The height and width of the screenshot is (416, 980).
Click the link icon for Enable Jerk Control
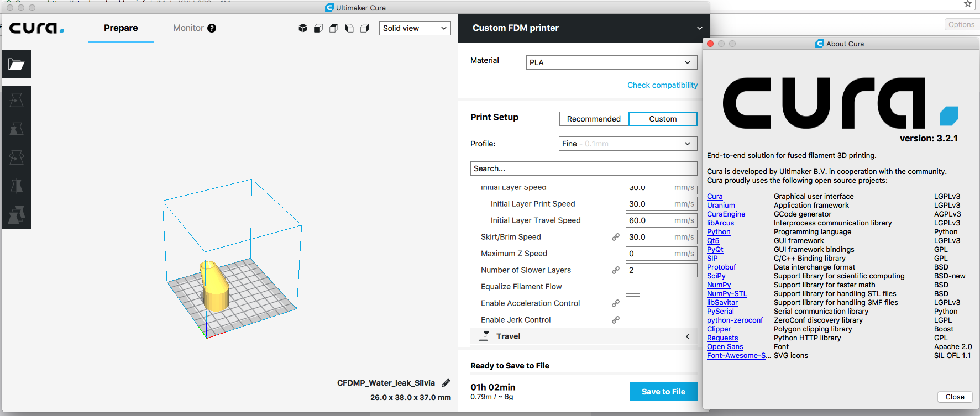(615, 320)
